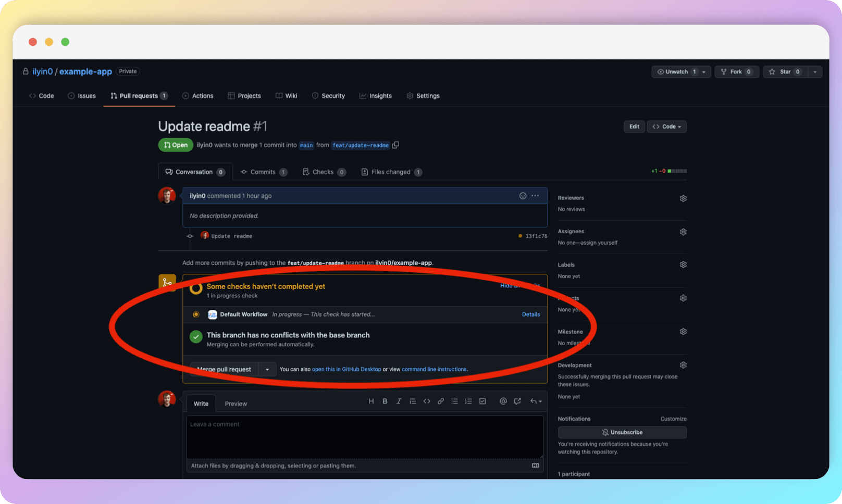842x504 pixels.
Task: Configure Labels via the gear icon
Action: coord(683,264)
